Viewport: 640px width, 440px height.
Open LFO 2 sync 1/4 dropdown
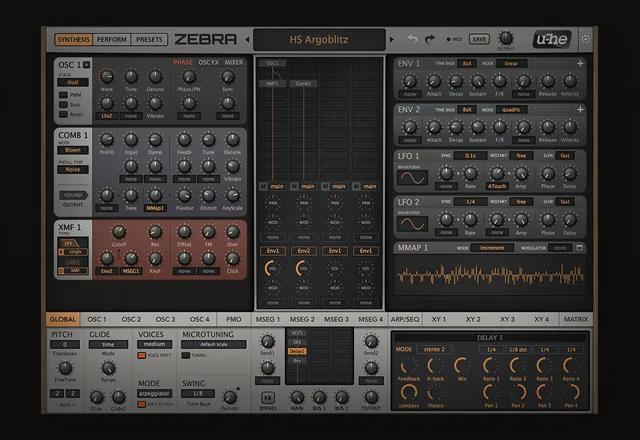coord(470,202)
